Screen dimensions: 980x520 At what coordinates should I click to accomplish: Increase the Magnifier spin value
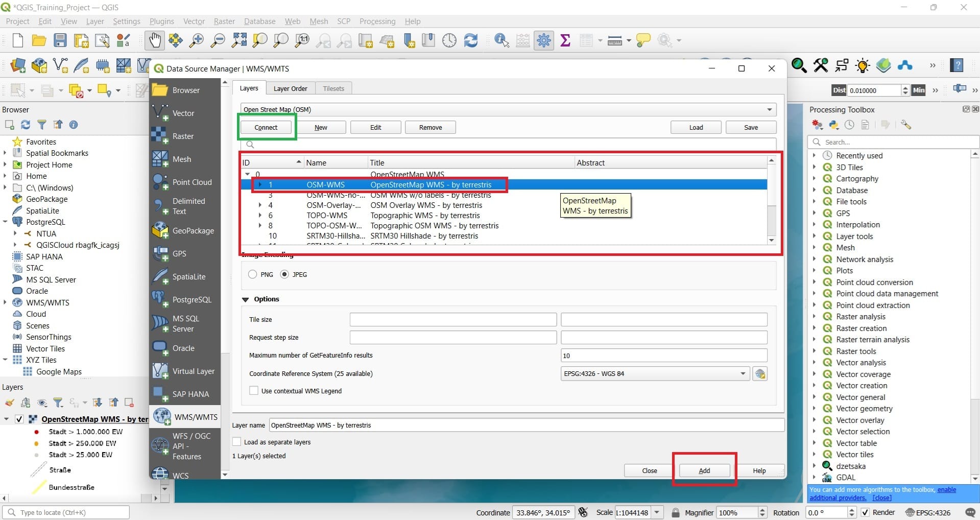click(x=762, y=510)
